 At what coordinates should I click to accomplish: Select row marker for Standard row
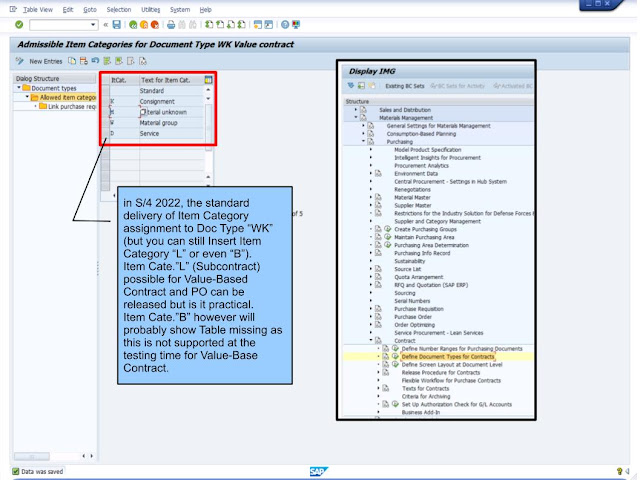[105, 91]
